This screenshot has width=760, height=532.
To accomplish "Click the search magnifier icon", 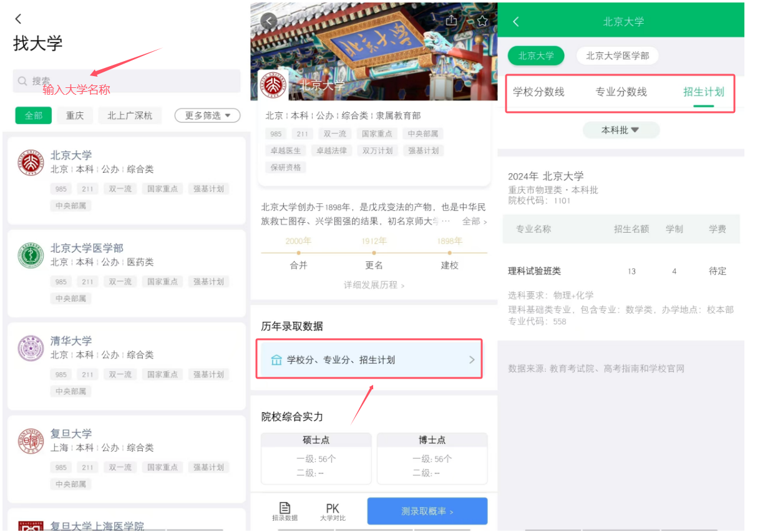I will click(x=22, y=80).
